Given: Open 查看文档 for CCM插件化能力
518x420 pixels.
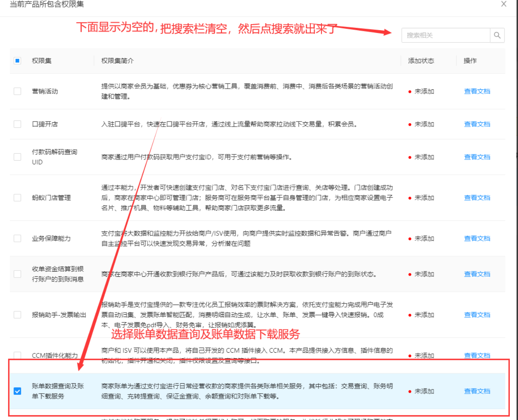Looking at the screenshot, I should 477,355.
